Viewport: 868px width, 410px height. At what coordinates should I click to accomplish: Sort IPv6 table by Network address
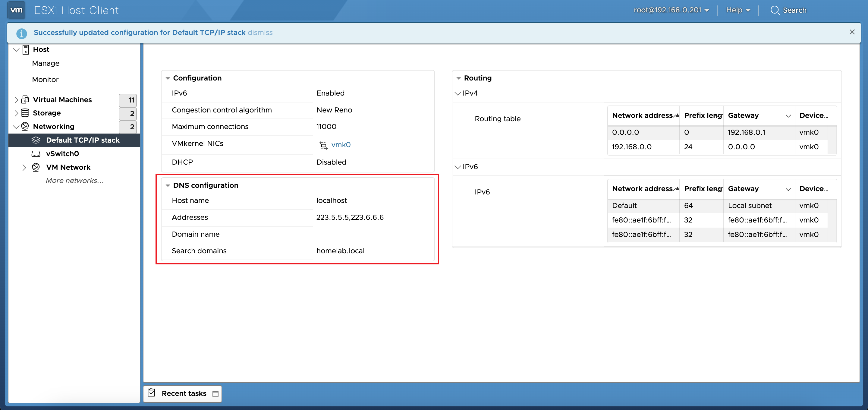(x=643, y=189)
